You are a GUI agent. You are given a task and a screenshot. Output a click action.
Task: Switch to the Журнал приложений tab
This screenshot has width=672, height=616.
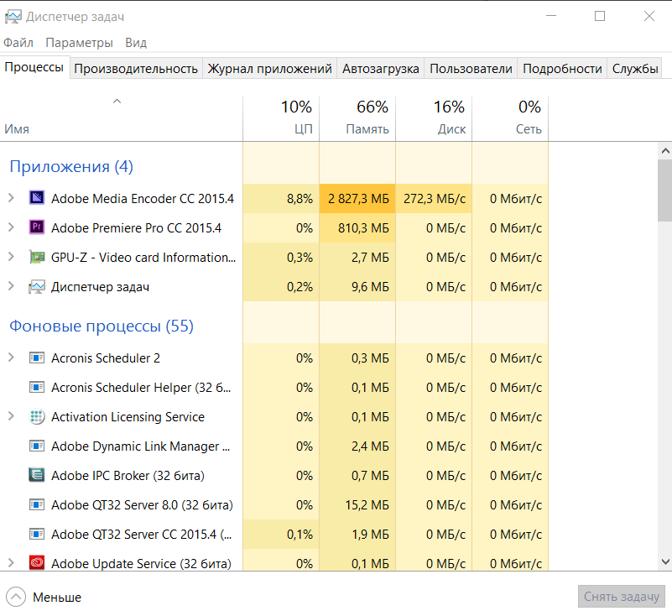coord(269,69)
